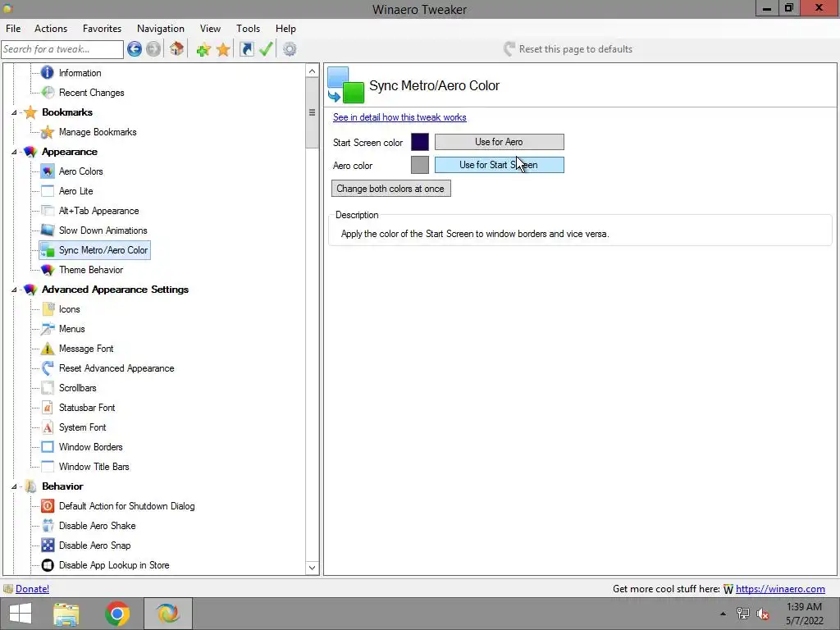Viewport: 840px width, 630px height.
Task: Open the winaero.com website link
Action: (x=780, y=589)
